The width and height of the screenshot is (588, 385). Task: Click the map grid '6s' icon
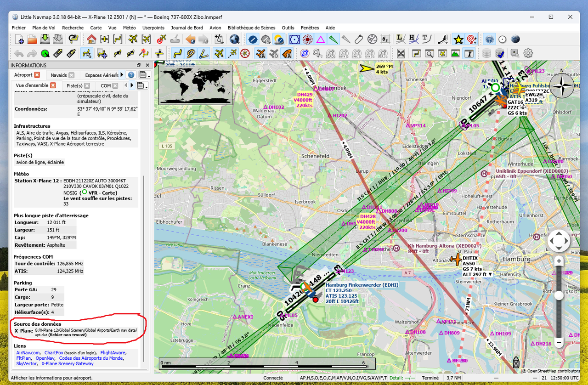(385, 39)
